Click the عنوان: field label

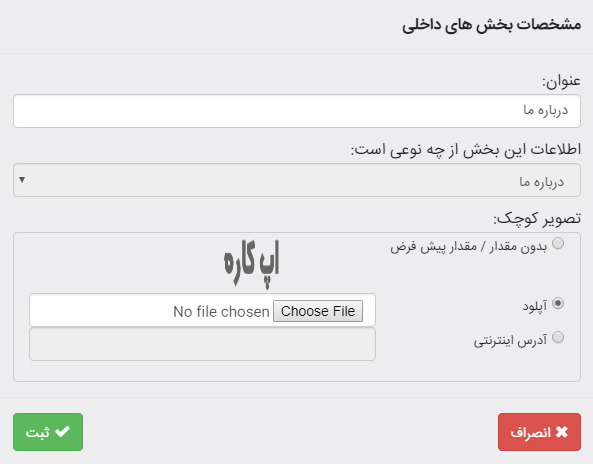point(561,81)
